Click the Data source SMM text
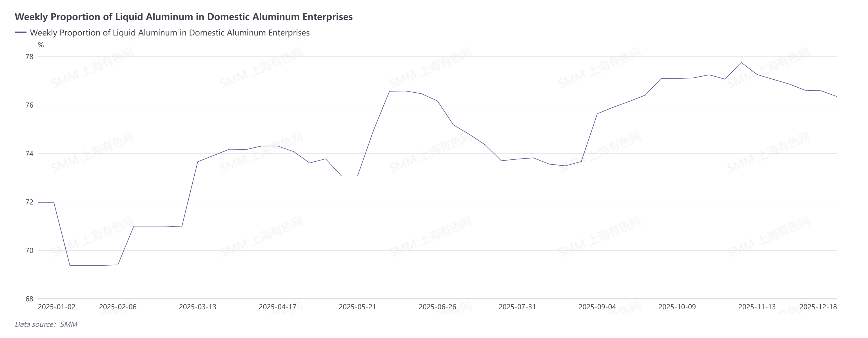 [46, 324]
